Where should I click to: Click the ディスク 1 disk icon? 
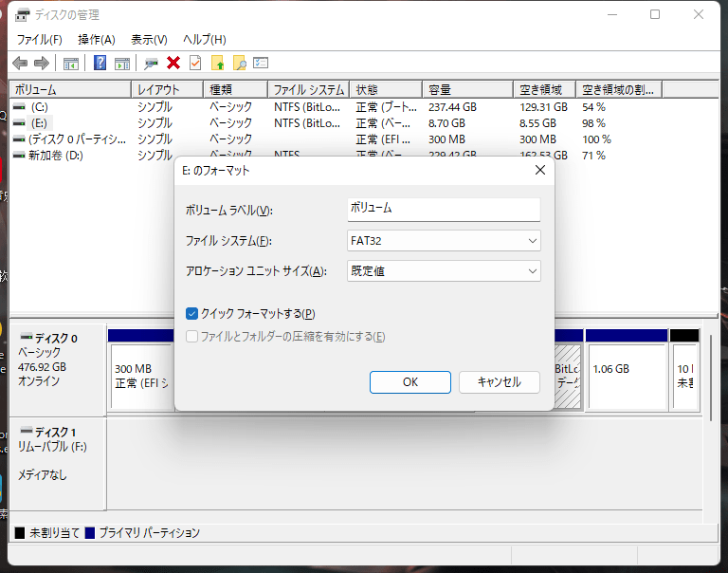tap(27, 430)
